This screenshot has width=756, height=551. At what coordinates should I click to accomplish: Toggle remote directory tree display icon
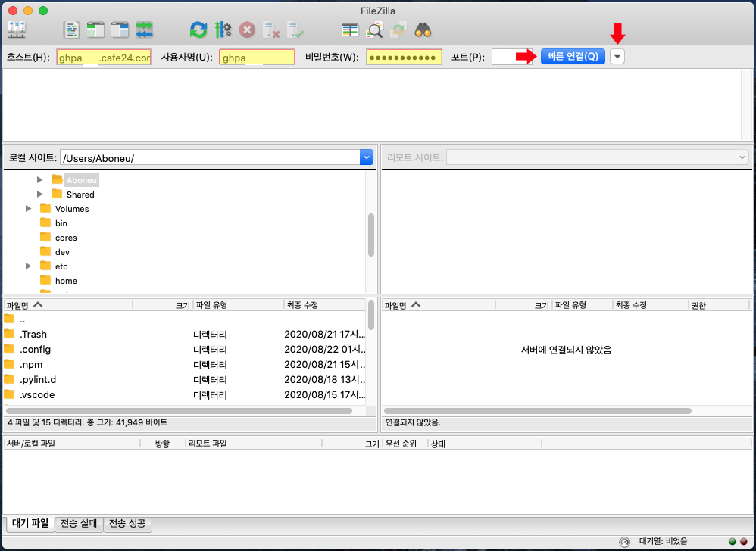[x=120, y=30]
